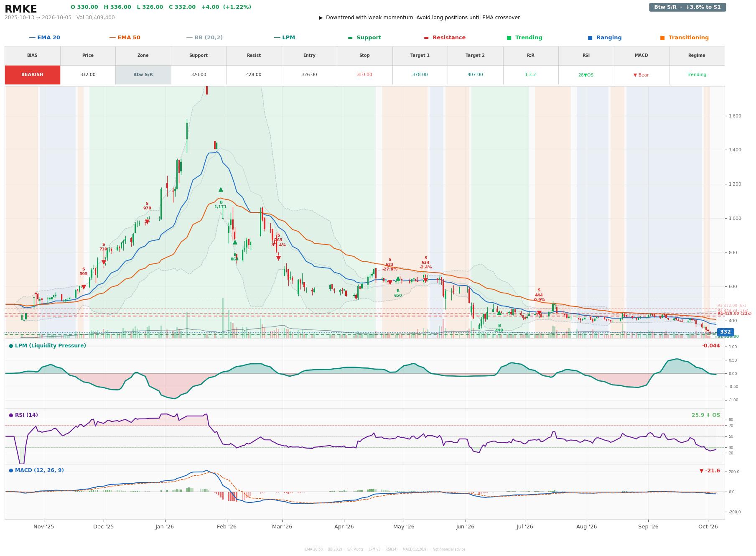Click the sell marker under S 444 -0.9%
Viewport: 756px width, 556px height.
click(539, 313)
